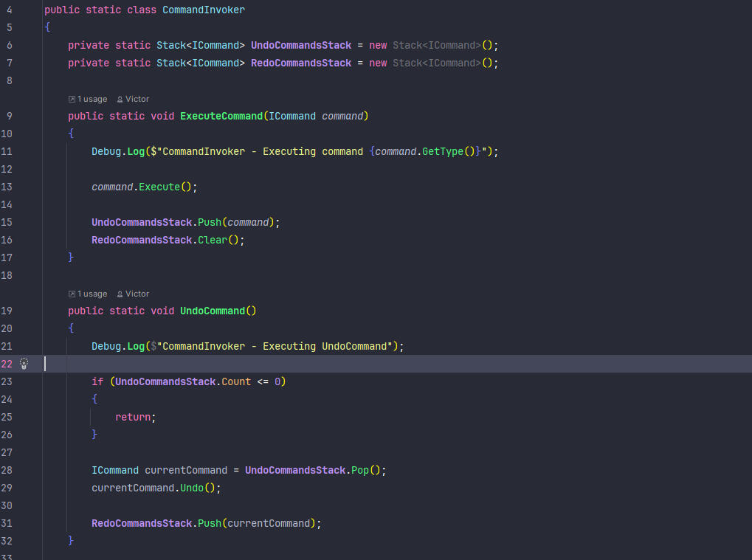Open the 1 usage link above ExecuteCommand
Image resolution: width=752 pixels, height=560 pixels.
click(x=92, y=100)
